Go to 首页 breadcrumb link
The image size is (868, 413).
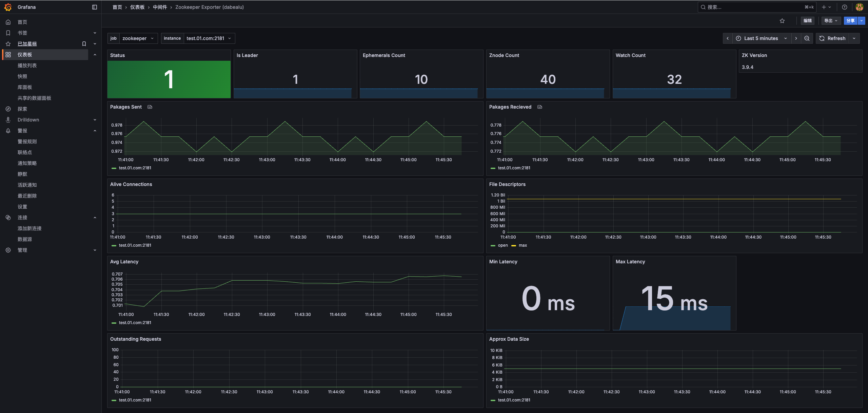[x=117, y=7]
